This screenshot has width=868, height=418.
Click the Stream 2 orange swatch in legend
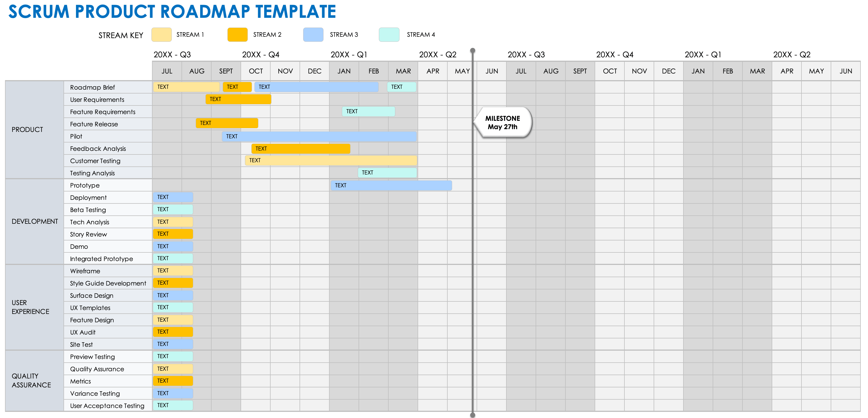coord(237,35)
